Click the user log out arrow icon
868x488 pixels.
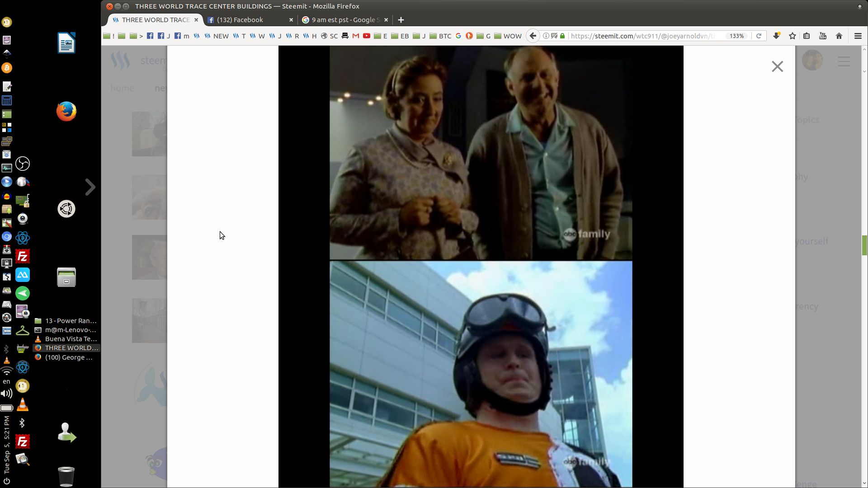[66, 432]
